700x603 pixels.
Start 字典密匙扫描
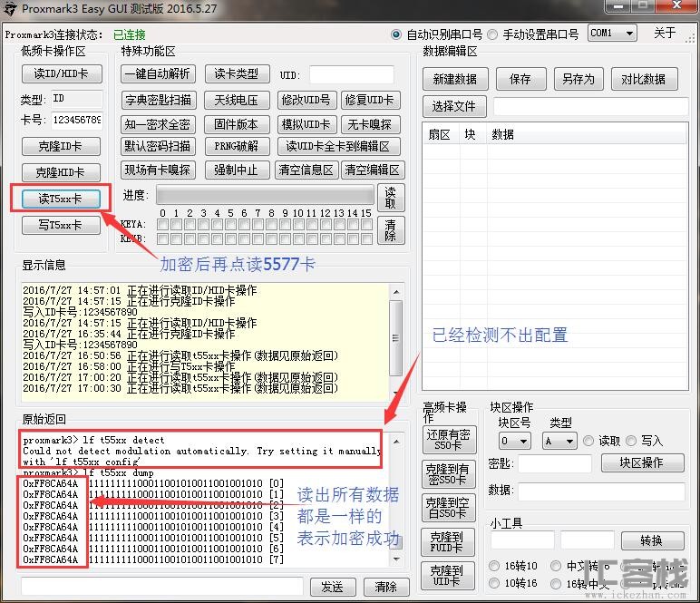tap(158, 100)
